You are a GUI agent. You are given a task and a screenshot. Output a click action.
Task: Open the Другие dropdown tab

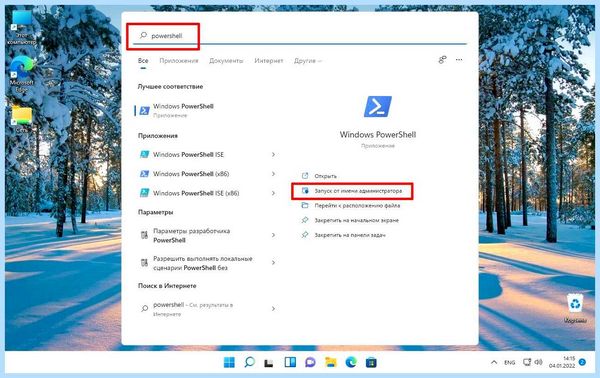pyautogui.click(x=308, y=60)
